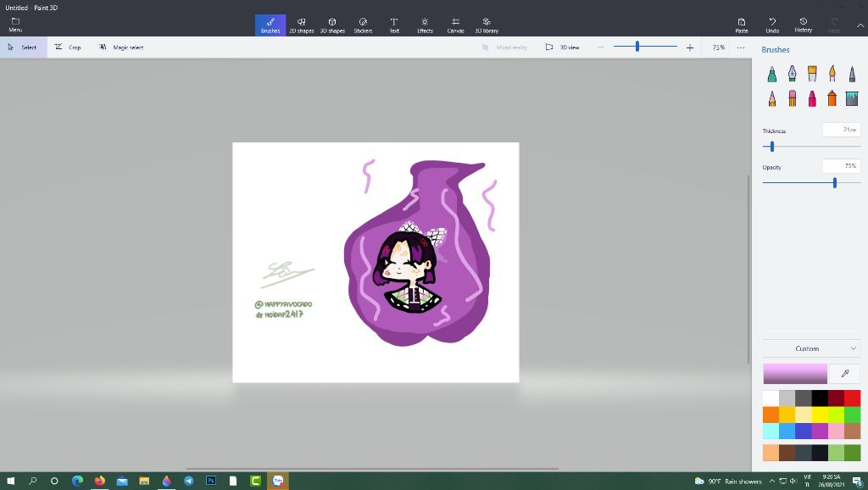The image size is (868, 490).
Task: Select the Eraser tool
Action: coord(793,98)
